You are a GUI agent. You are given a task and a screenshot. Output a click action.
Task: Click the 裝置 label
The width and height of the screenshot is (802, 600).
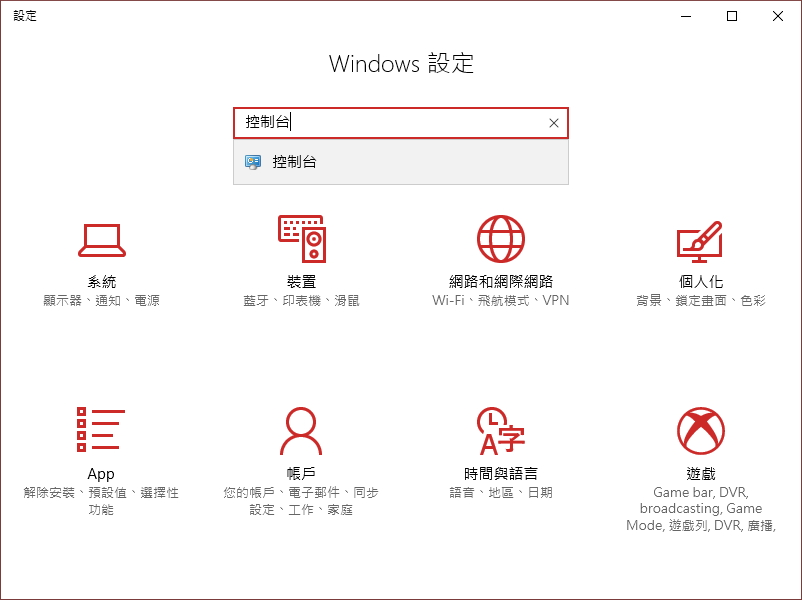[301, 281]
